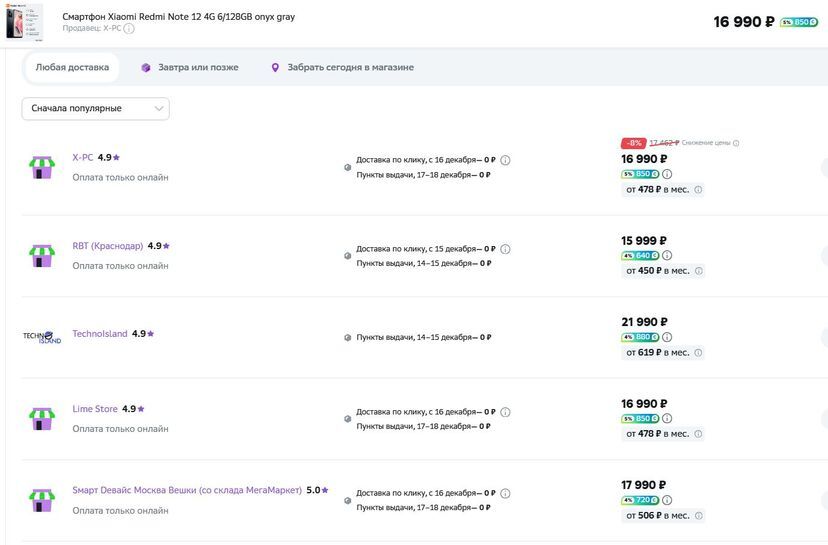Select the Любая доставка filter
The height and width of the screenshot is (545, 828).
pos(72,68)
